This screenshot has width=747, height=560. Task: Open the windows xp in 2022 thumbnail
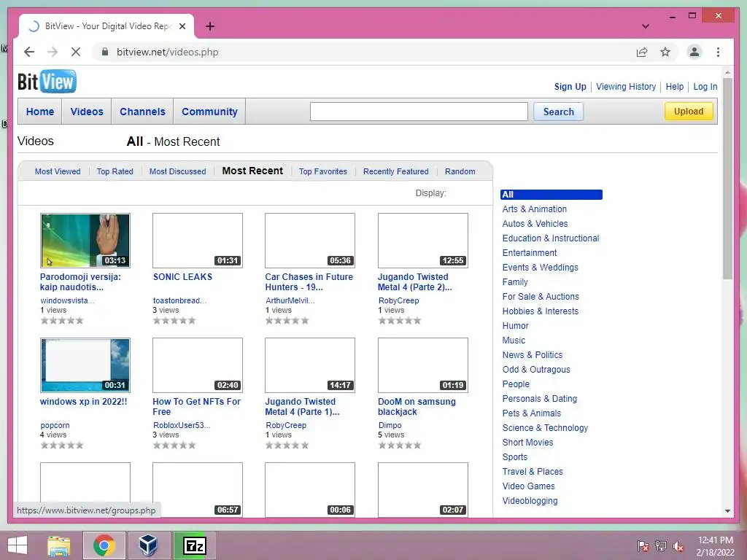85,365
